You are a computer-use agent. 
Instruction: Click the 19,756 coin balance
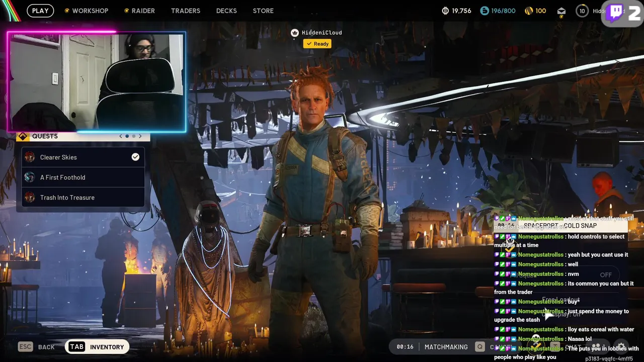[x=461, y=11]
